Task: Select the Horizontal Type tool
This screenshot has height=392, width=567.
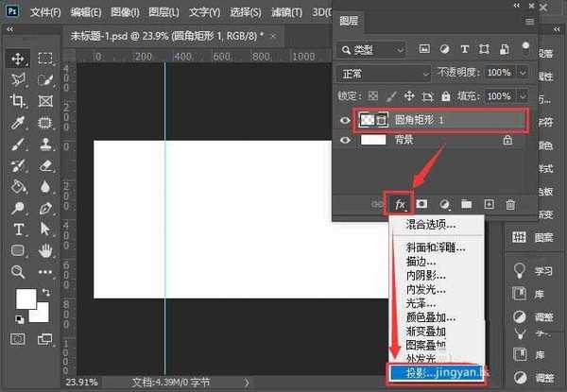Action: (x=18, y=230)
